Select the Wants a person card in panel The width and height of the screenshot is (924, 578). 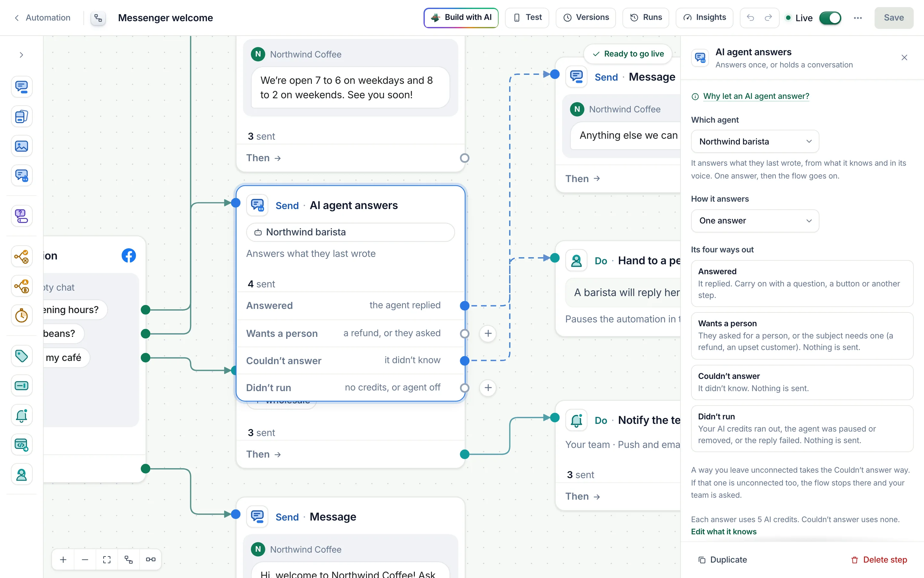click(x=802, y=336)
